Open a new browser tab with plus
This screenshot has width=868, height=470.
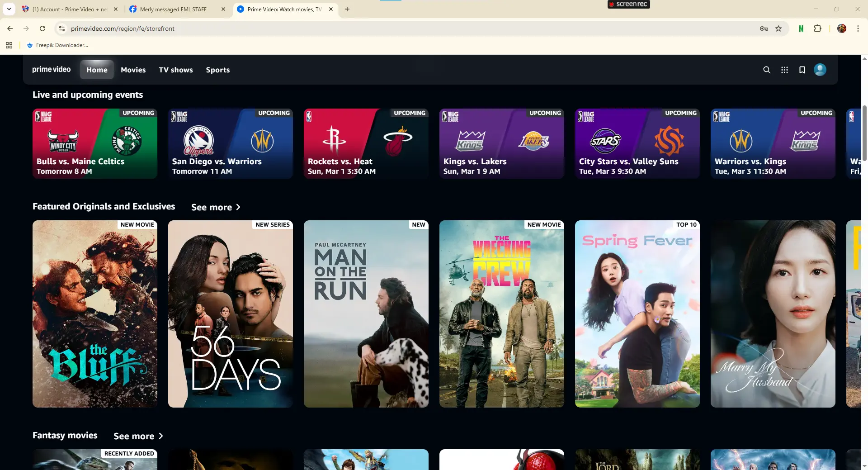click(347, 9)
